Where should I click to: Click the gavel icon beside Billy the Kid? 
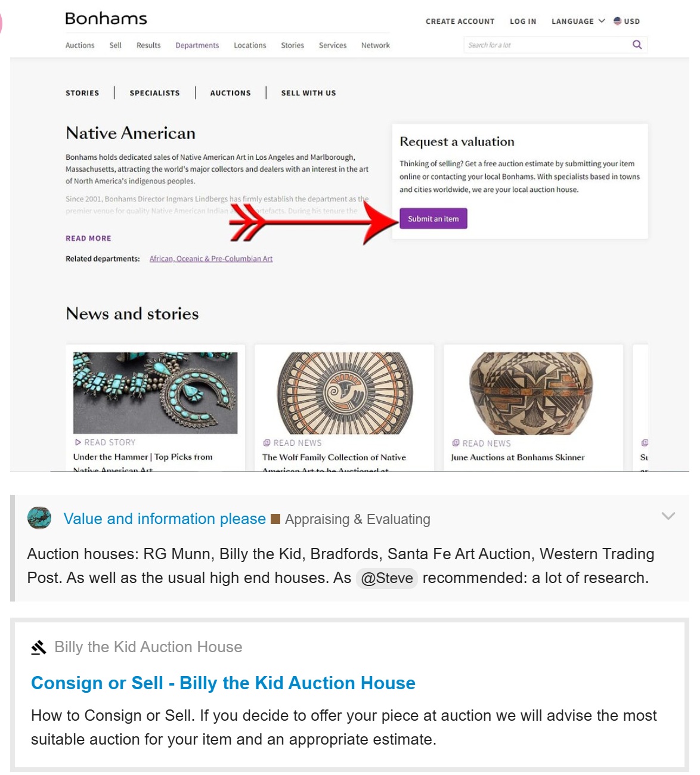click(x=39, y=647)
